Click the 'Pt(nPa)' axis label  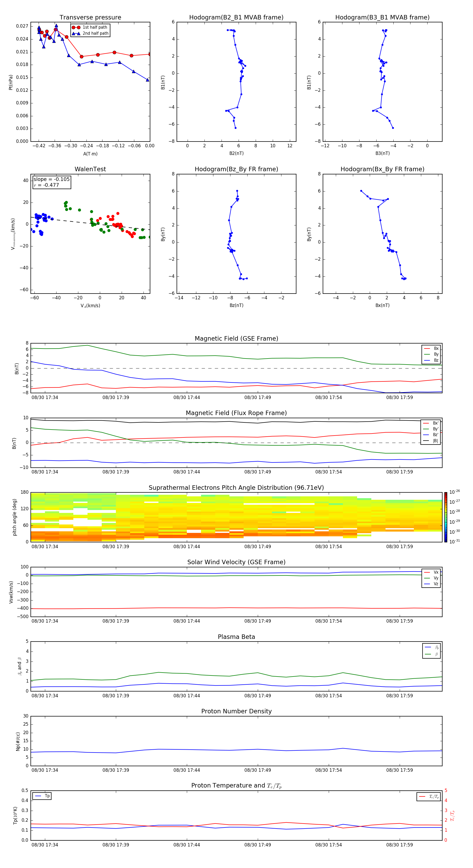11,82
